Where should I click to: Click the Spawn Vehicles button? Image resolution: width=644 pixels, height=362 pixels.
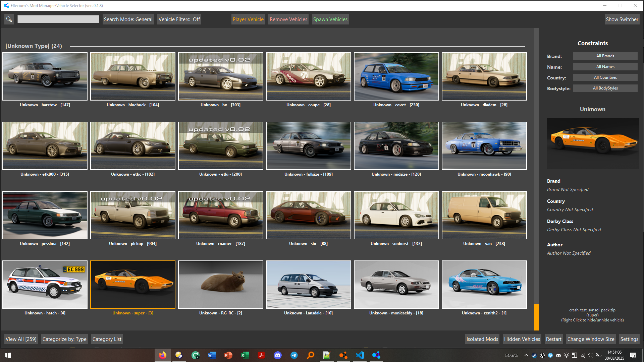click(330, 19)
